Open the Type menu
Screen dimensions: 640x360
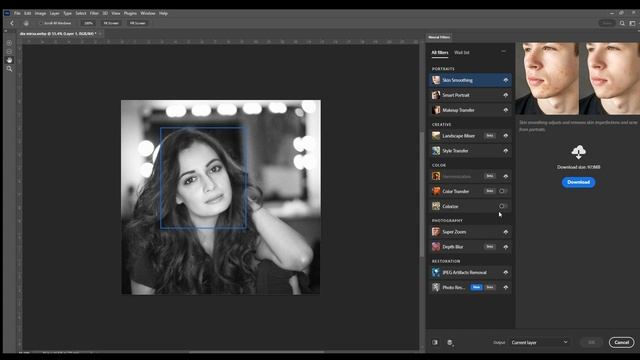tap(67, 13)
